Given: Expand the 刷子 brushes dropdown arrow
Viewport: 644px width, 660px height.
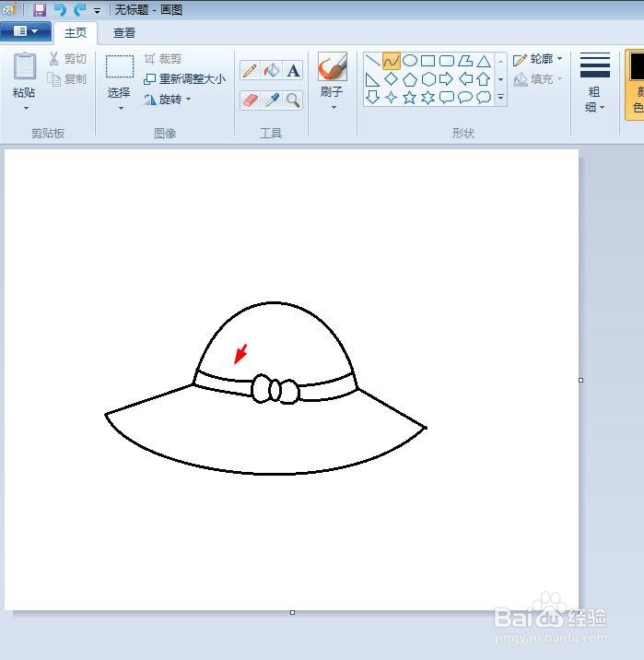Looking at the screenshot, I should (x=334, y=107).
